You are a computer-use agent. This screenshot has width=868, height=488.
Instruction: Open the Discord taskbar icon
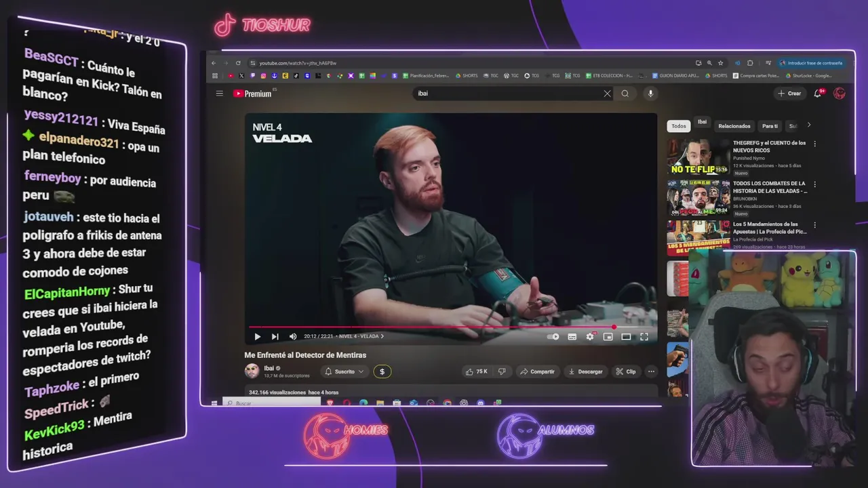tap(480, 403)
